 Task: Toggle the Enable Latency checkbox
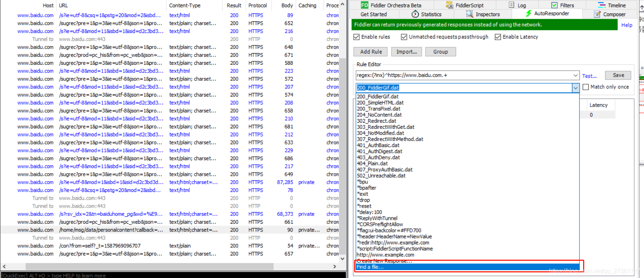click(x=498, y=37)
